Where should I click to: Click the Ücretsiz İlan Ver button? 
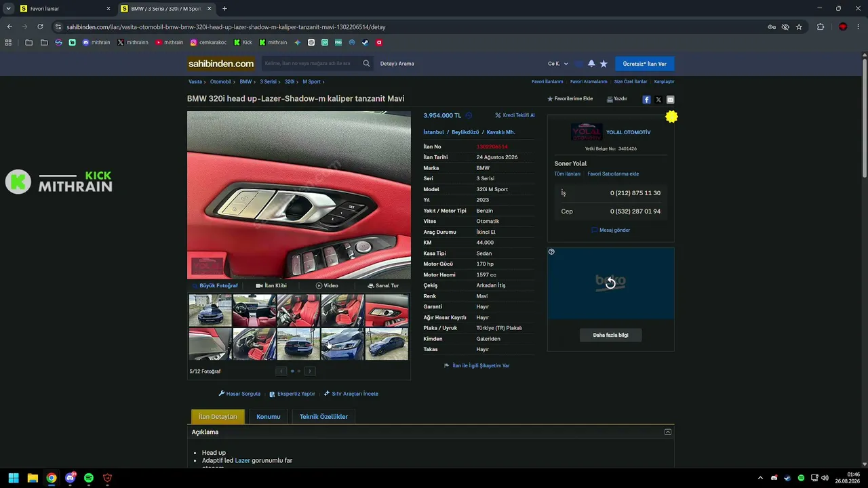coord(645,64)
